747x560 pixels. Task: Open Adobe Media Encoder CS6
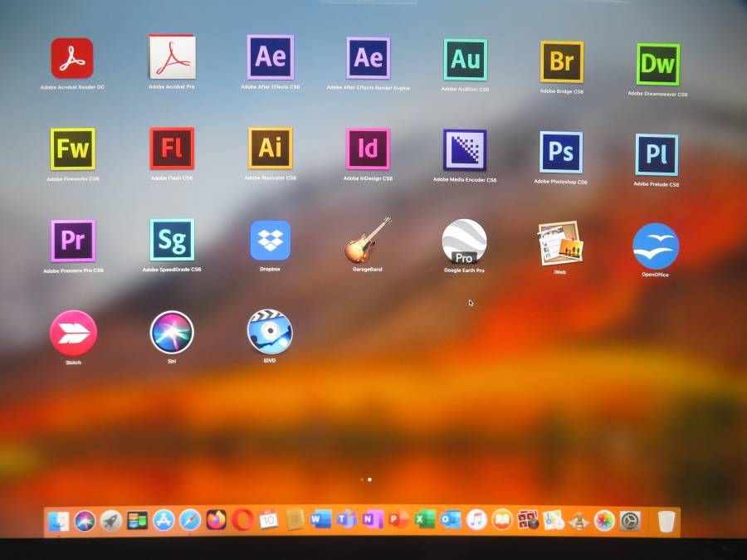tap(465, 150)
